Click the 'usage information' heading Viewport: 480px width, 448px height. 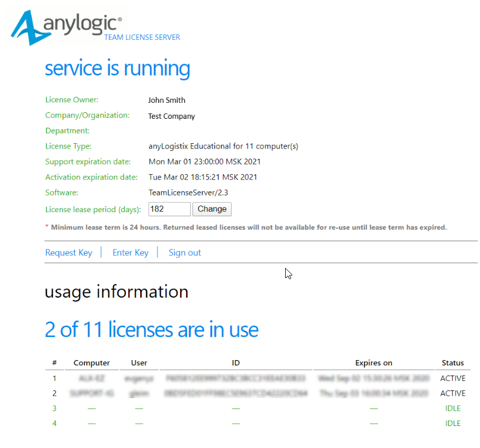116,292
